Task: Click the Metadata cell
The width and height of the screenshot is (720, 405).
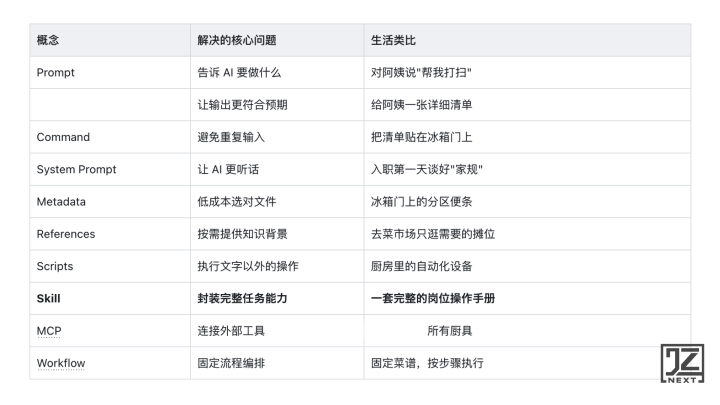Action: [61, 202]
